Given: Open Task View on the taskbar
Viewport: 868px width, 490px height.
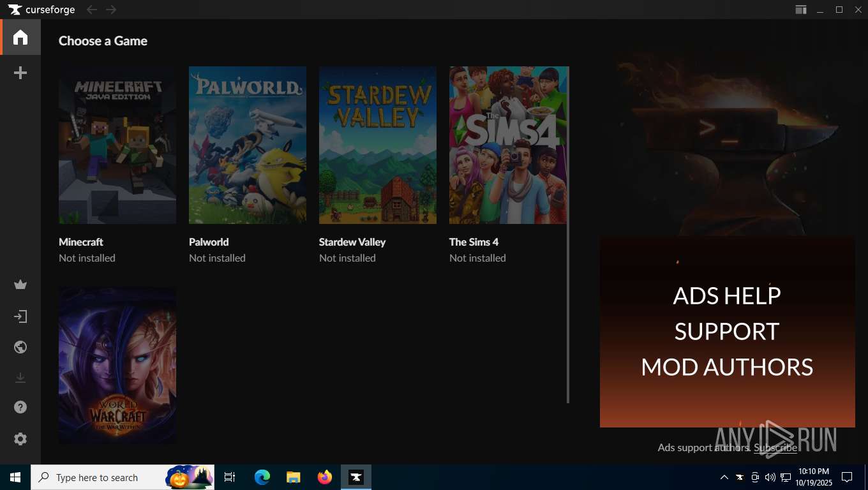Looking at the screenshot, I should [x=230, y=477].
